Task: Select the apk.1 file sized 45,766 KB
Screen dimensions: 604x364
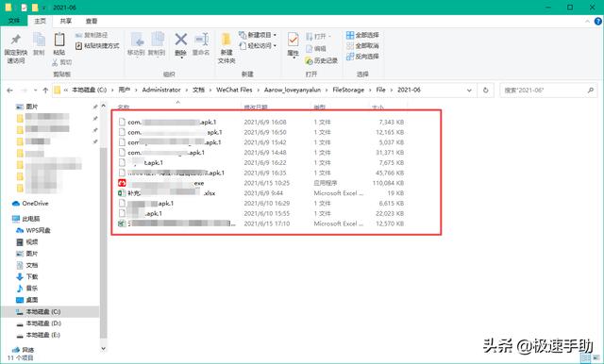Action: coord(261,173)
